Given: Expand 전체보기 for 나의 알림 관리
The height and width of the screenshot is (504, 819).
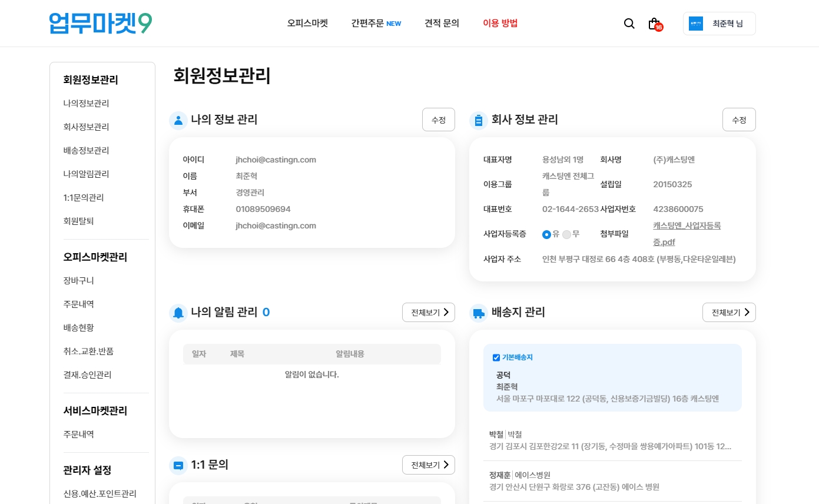Looking at the screenshot, I should (428, 313).
